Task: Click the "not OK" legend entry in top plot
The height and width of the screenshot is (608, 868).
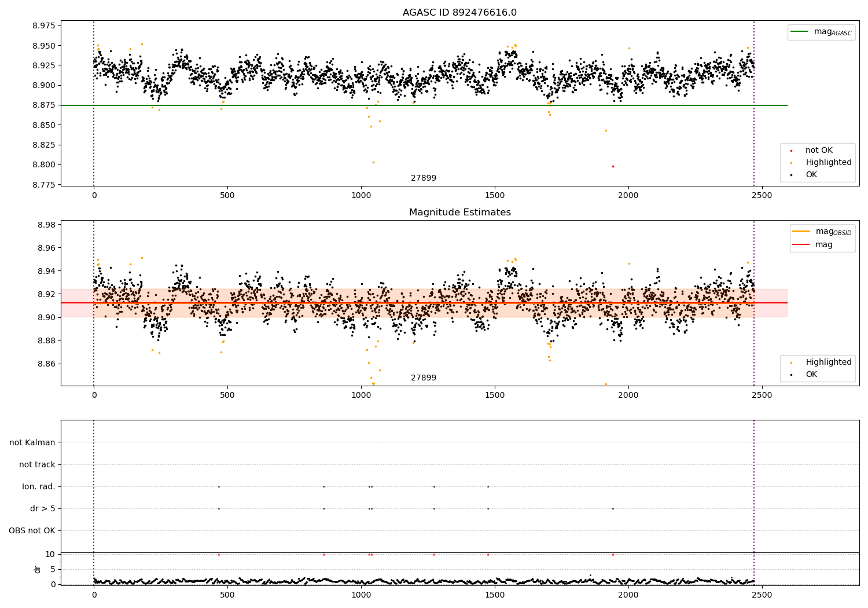Action: click(819, 151)
